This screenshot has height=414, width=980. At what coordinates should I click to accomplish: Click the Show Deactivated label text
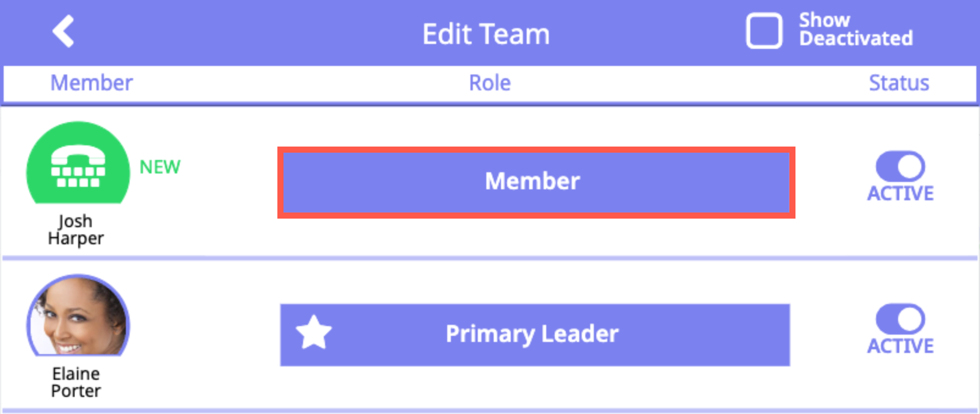[x=855, y=29]
